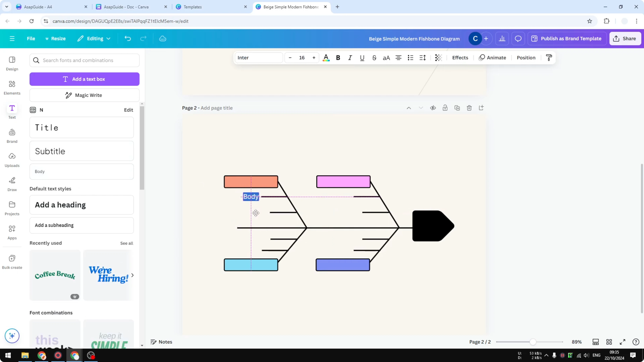Open the Draw panel

[x=12, y=184]
